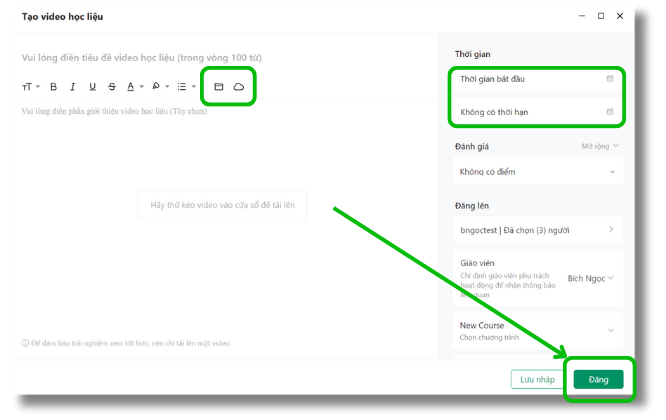Open the Bích Ngọc teacher dropdown
Screen dimensions: 666x420
[590, 278]
